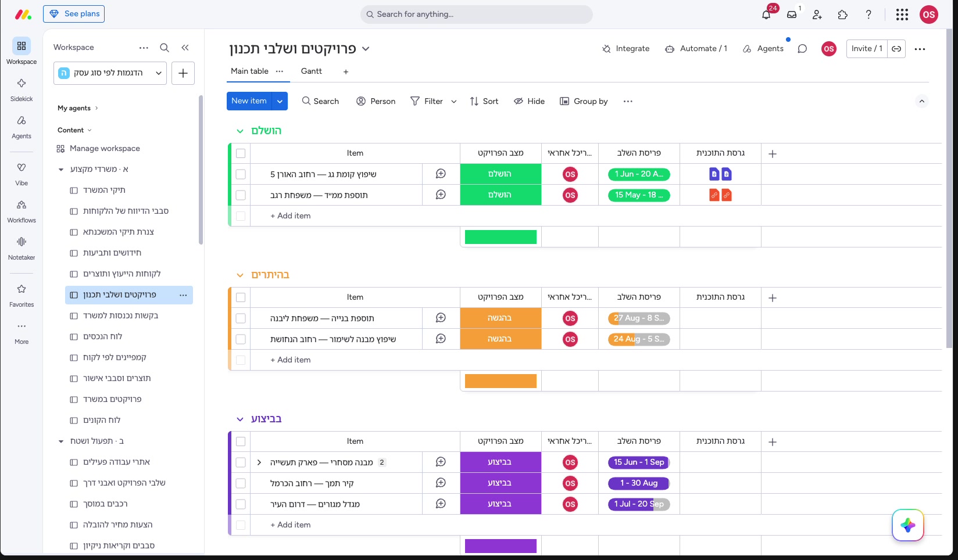Open the workspace selector dropdown
Viewport: 958px width, 560px height.
[x=110, y=73]
